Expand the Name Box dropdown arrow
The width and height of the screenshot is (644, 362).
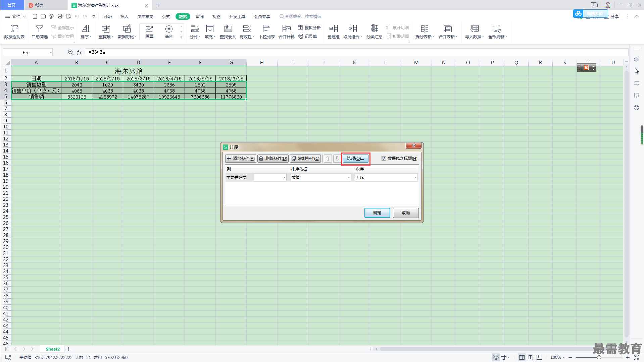click(51, 52)
